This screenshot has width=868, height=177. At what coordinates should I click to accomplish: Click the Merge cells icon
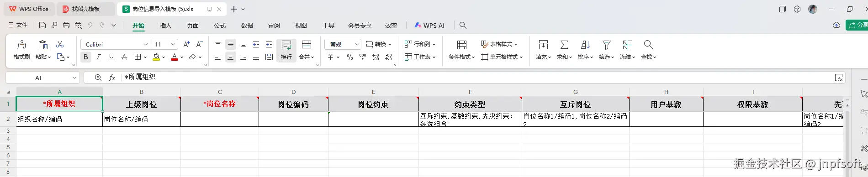(307, 44)
